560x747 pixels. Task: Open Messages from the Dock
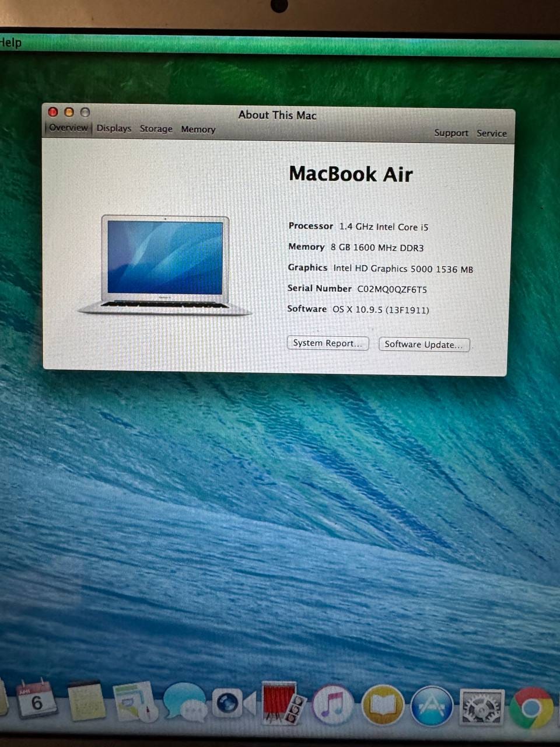point(185,703)
